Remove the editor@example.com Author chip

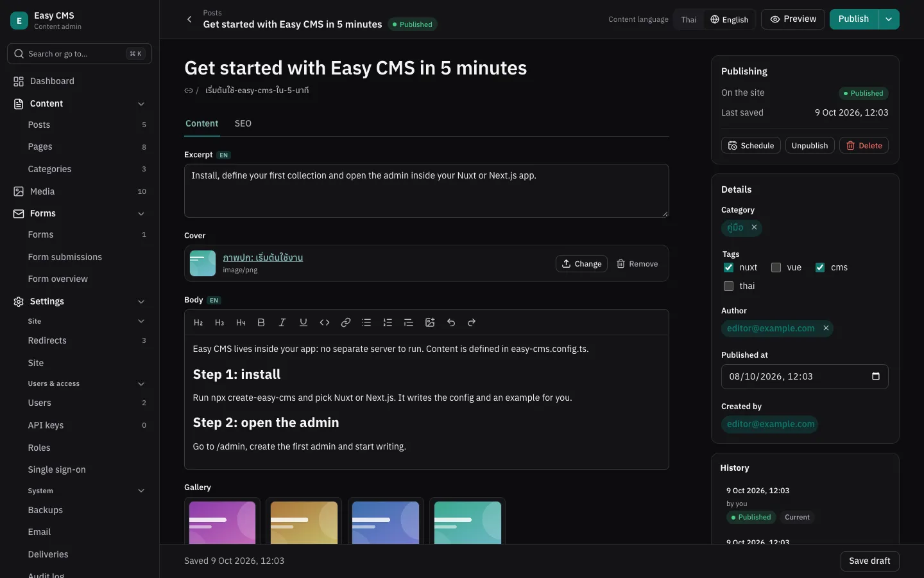pos(826,328)
